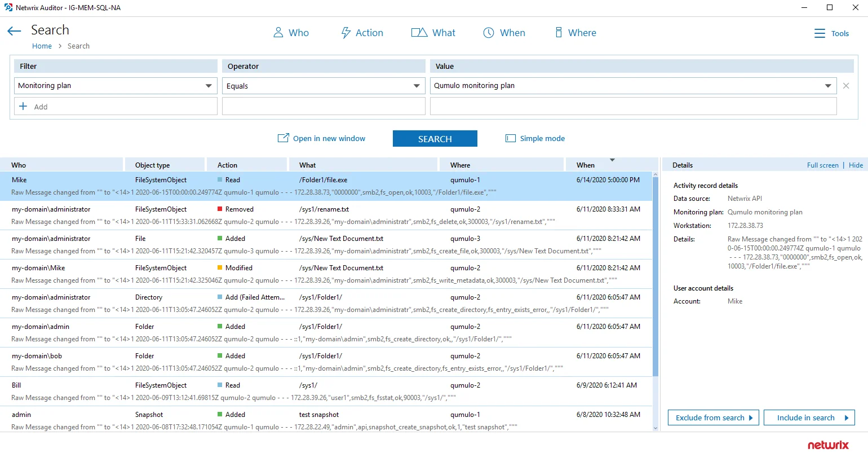
Task: Click the When clock icon
Action: click(489, 33)
